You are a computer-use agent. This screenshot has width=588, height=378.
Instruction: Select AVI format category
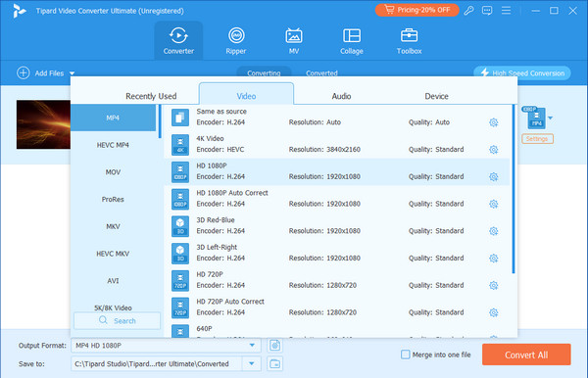click(x=113, y=281)
